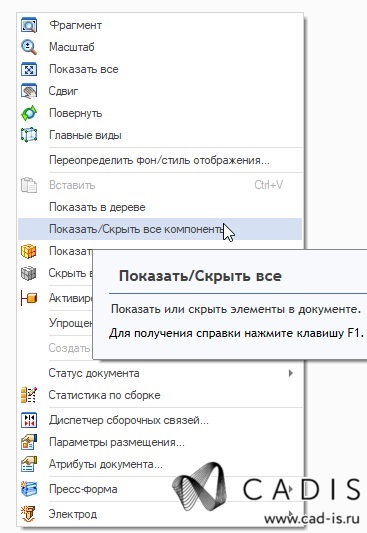This screenshot has height=533, width=367.
Task: Open Главные виды menu entry
Action: 160,135
